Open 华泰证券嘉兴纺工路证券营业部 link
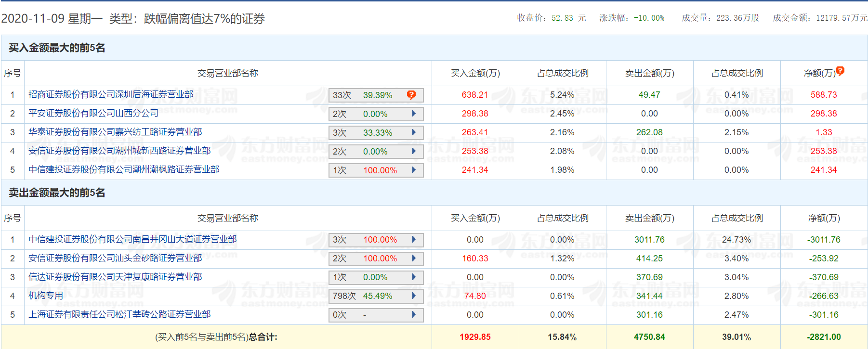The image size is (868, 349). pyautogui.click(x=115, y=132)
